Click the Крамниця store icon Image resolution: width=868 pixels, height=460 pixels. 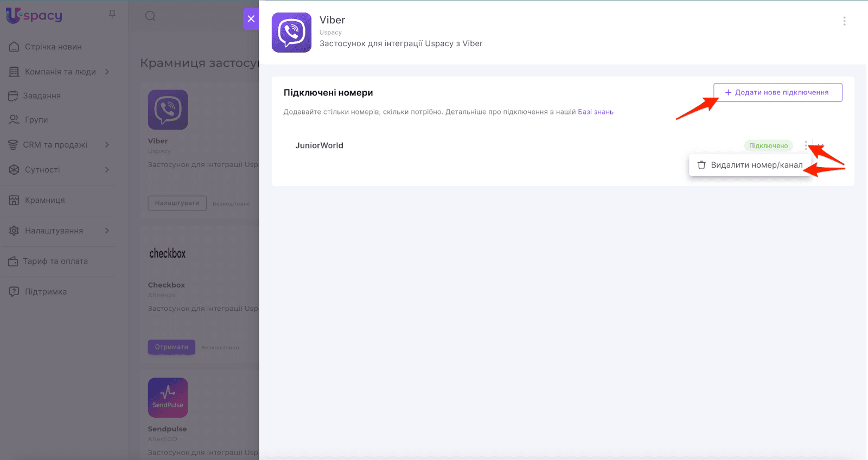pyautogui.click(x=14, y=200)
